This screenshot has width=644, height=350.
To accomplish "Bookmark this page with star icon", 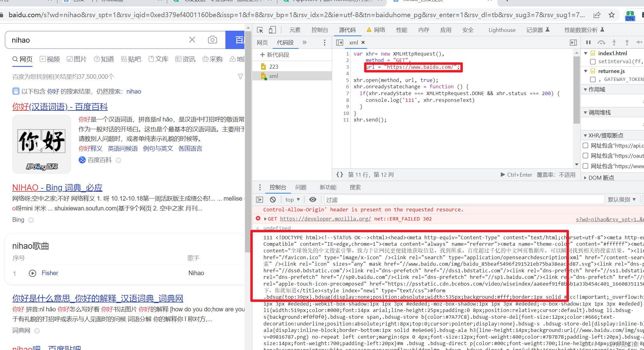I will coord(611,15).
